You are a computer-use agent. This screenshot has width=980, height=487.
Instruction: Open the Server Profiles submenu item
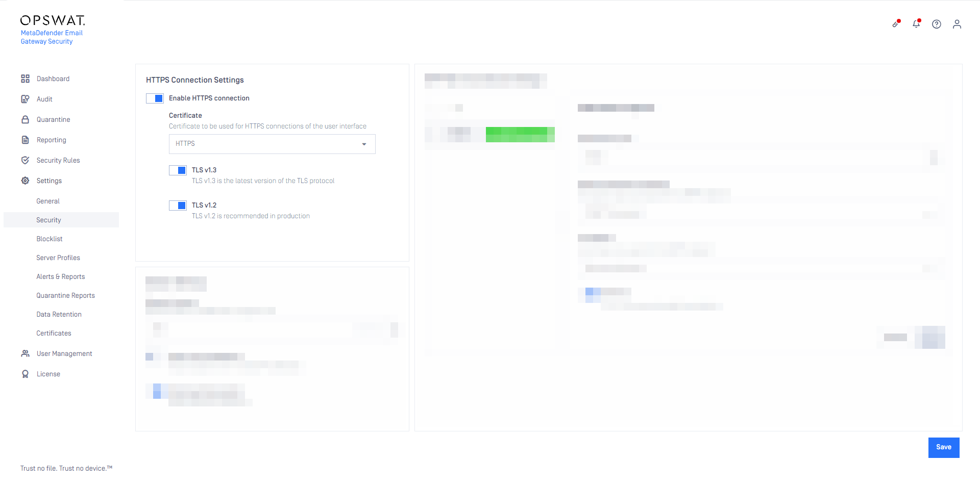point(58,258)
